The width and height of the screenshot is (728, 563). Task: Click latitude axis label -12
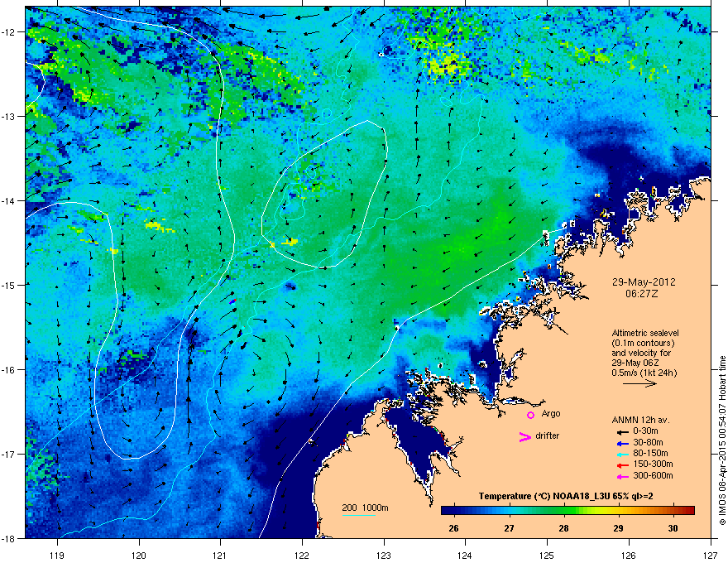click(x=8, y=32)
